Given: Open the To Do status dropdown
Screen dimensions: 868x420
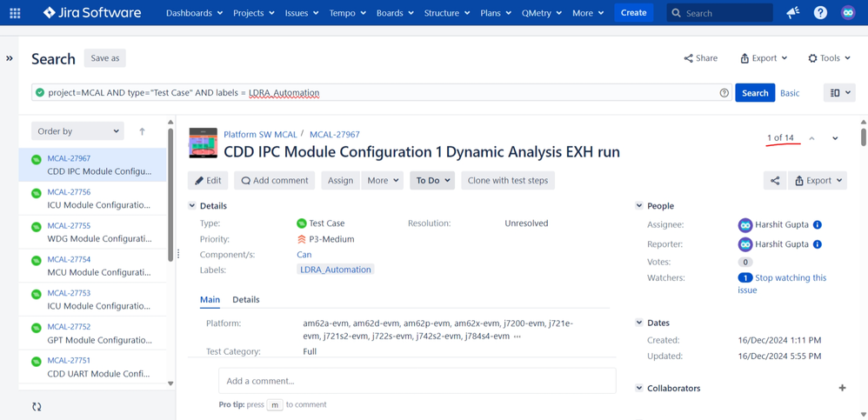Looking at the screenshot, I should [x=432, y=180].
